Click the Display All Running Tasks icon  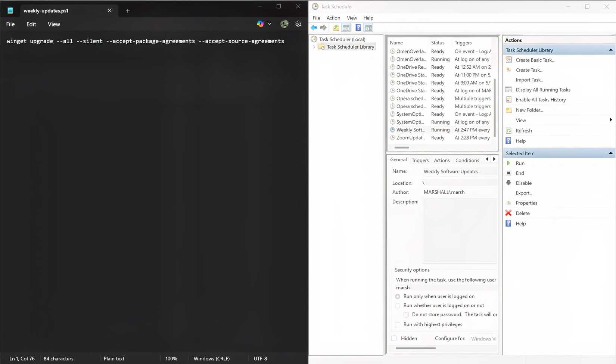pos(508,90)
